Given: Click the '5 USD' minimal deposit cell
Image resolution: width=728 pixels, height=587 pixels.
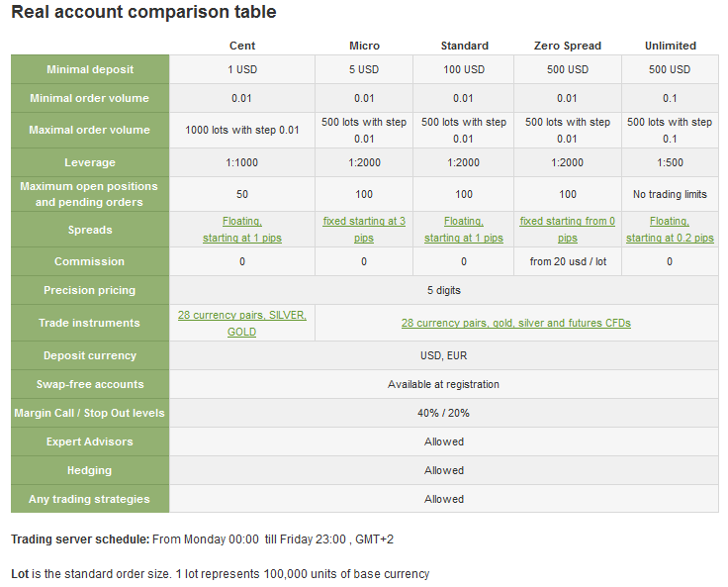Looking at the screenshot, I should pos(364,69).
